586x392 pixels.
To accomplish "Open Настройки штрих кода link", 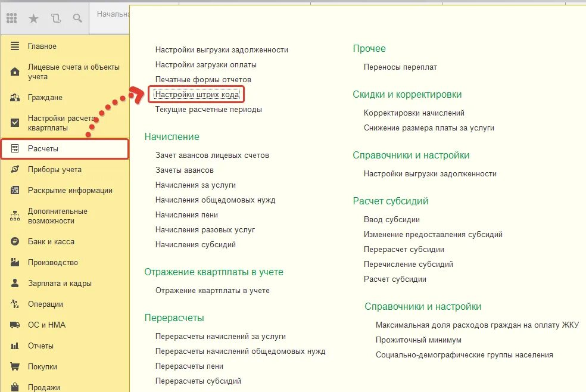I will (x=197, y=95).
